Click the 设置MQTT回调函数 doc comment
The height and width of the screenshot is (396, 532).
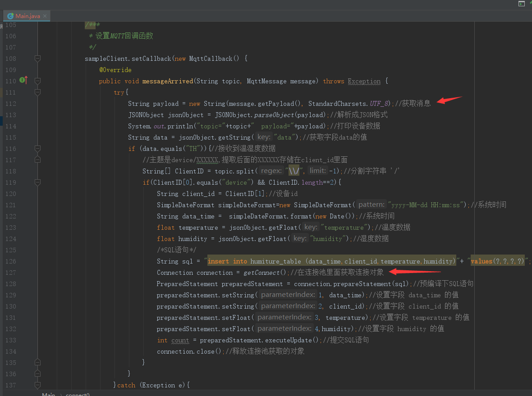coord(124,36)
